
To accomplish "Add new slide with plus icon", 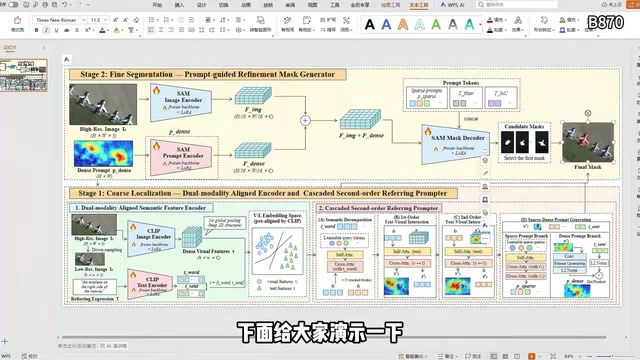I will coord(5,341).
